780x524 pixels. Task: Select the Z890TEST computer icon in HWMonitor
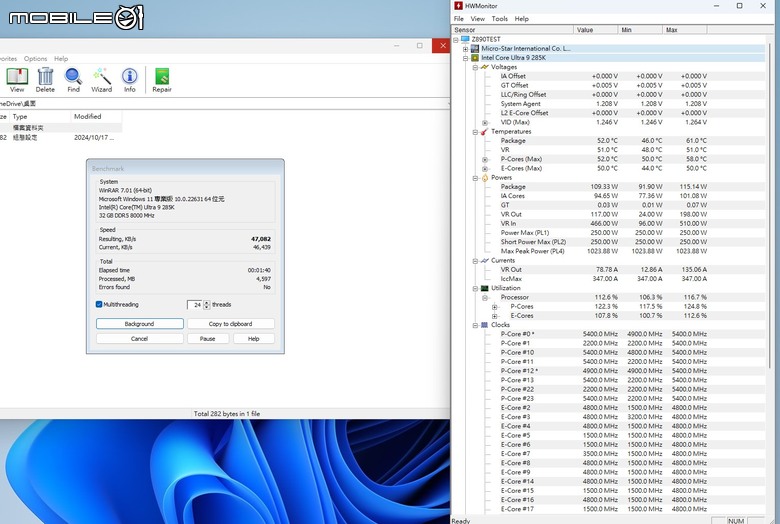click(x=465, y=39)
